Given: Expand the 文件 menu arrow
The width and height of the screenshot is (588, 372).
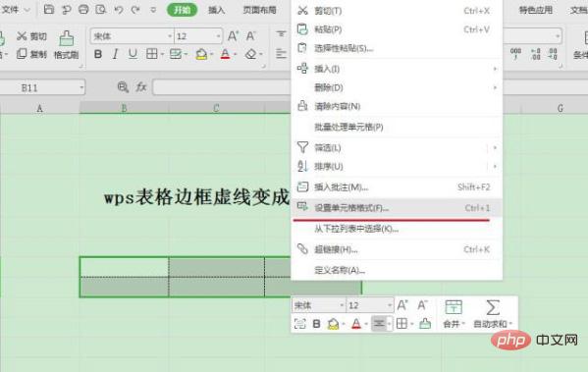Looking at the screenshot, I should pos(27,10).
